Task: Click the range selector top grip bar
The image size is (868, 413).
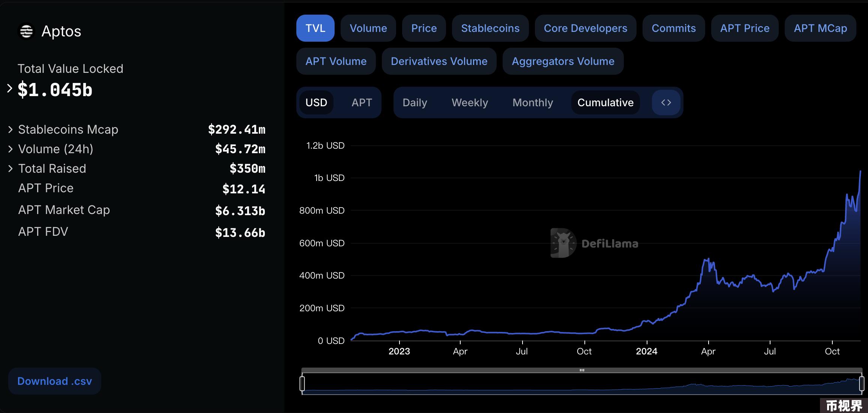Action: (x=582, y=370)
